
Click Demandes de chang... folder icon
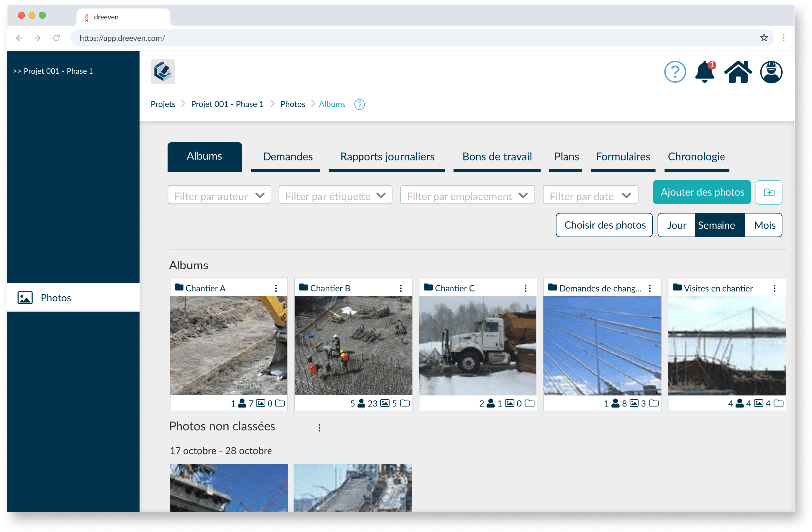click(x=553, y=287)
